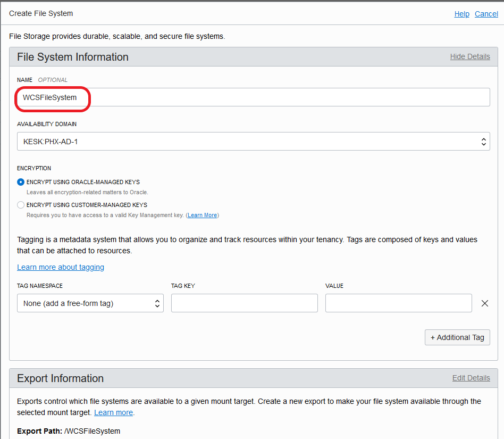Click the File System Information heading
504x439 pixels.
click(x=73, y=57)
